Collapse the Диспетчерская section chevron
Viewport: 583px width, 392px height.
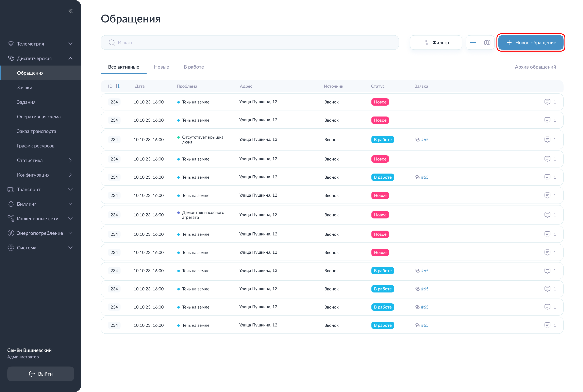pyautogui.click(x=70, y=58)
